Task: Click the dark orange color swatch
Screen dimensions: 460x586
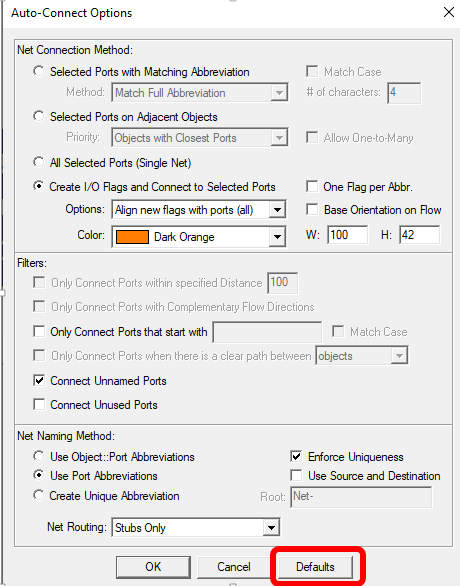Action: (x=132, y=237)
